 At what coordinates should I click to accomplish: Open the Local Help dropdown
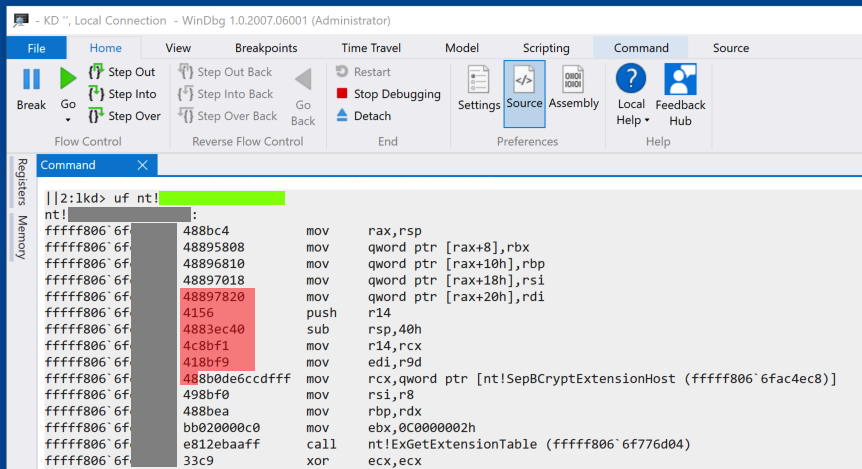point(631,95)
